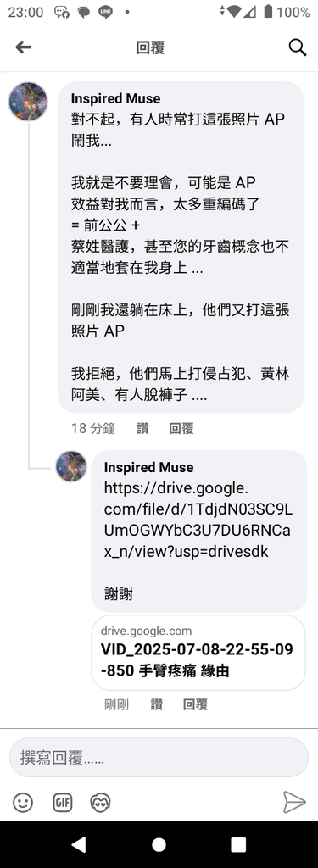
Task: Tap the Android recent apps square
Action: [x=238, y=844]
